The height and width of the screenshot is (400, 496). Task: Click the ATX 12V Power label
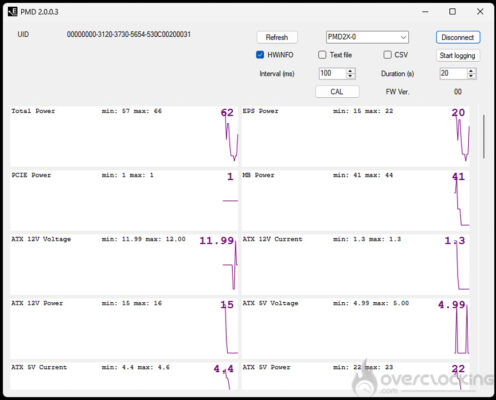(x=37, y=303)
